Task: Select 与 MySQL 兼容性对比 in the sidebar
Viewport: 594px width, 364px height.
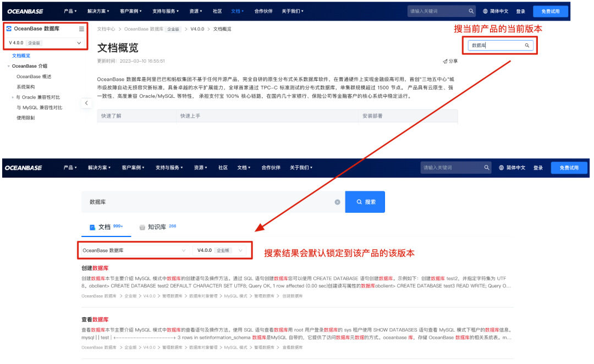Action: pos(40,108)
